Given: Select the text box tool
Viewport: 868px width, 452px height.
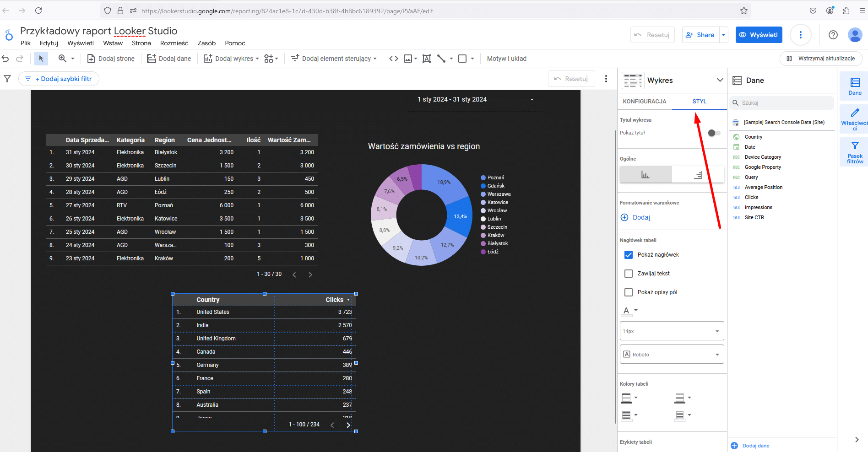Looking at the screenshot, I should tap(427, 59).
